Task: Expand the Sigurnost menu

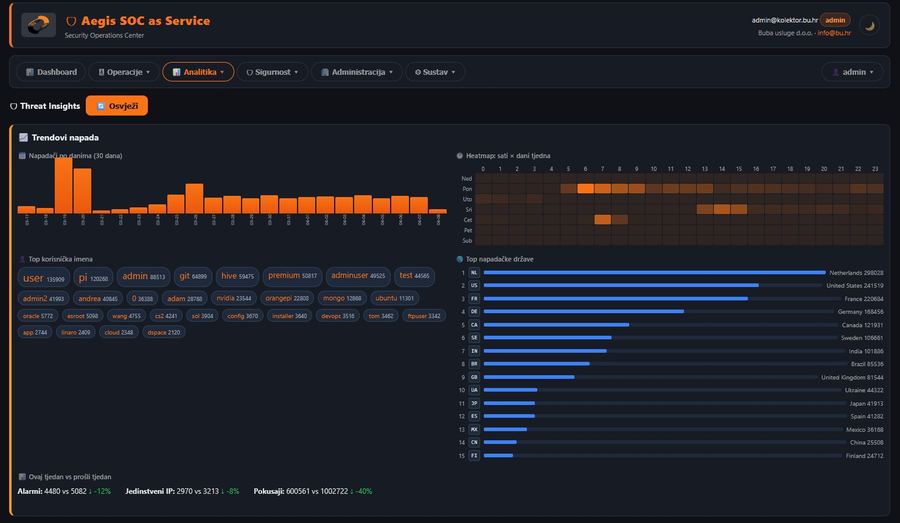Action: click(272, 72)
